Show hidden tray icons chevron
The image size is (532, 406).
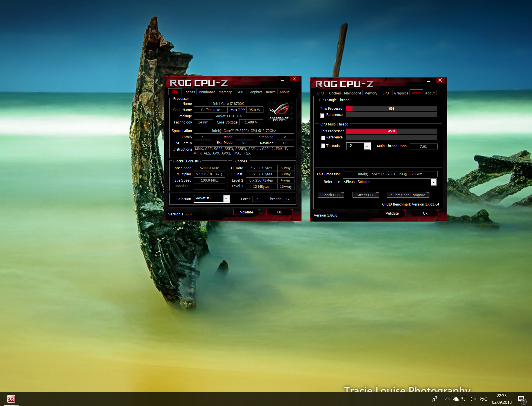[x=447, y=399]
